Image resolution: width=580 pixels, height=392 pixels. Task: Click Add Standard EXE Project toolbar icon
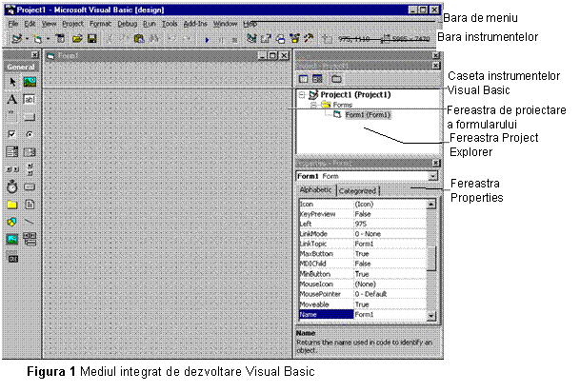click(16, 38)
